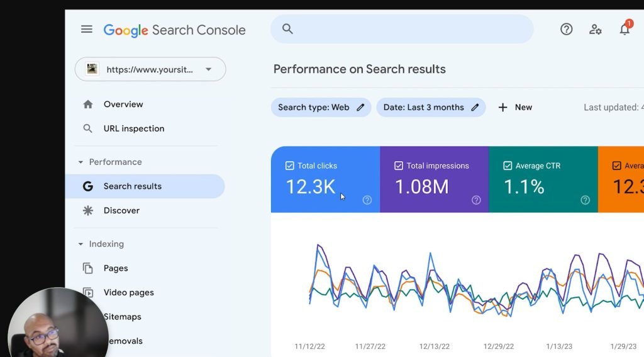
Task: Open users and settings icon
Action: click(x=595, y=30)
